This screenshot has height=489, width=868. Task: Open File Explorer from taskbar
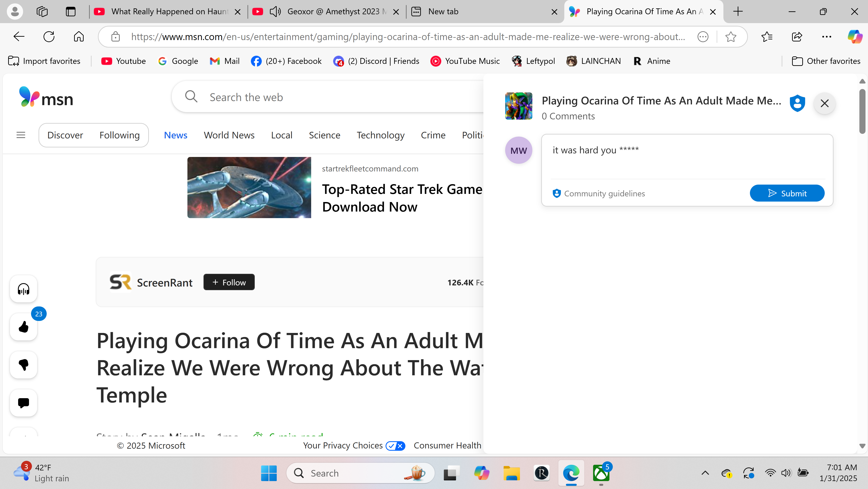(512, 473)
